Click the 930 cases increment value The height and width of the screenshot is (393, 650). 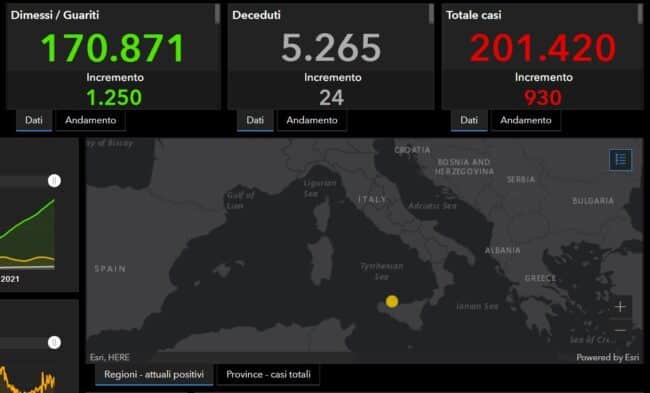point(543,98)
